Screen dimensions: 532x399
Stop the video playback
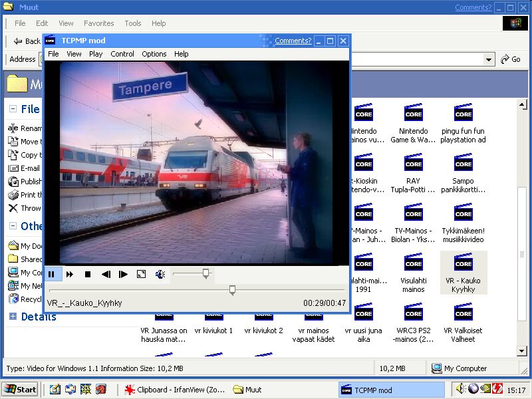[x=87, y=274]
